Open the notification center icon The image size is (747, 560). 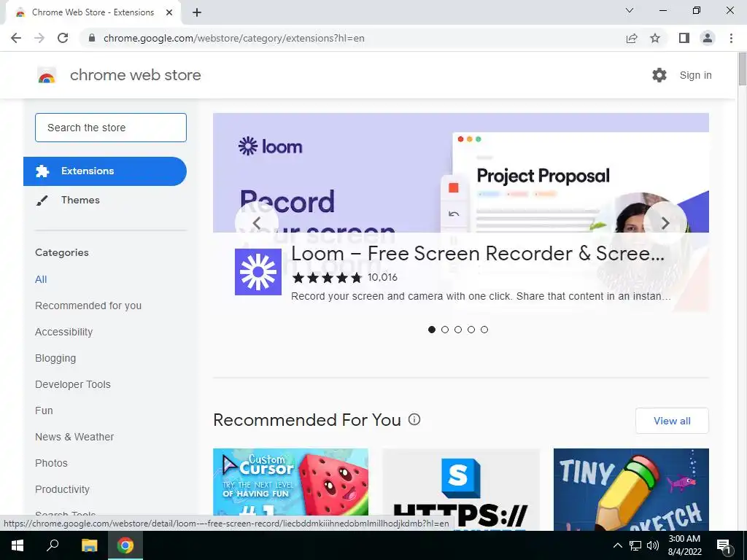point(724,545)
